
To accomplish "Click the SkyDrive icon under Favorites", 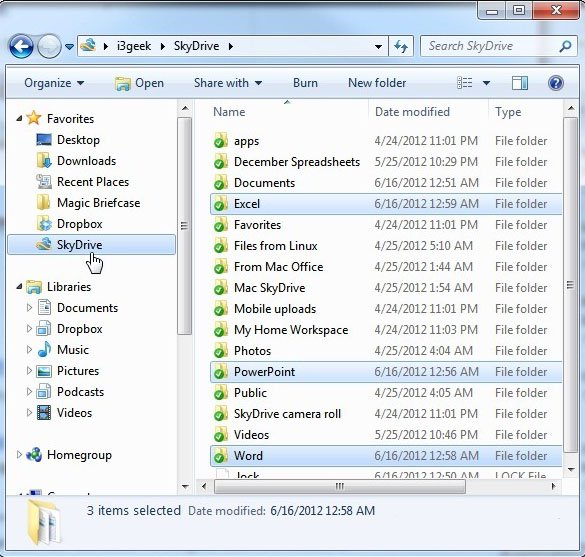I will pyautogui.click(x=44, y=244).
